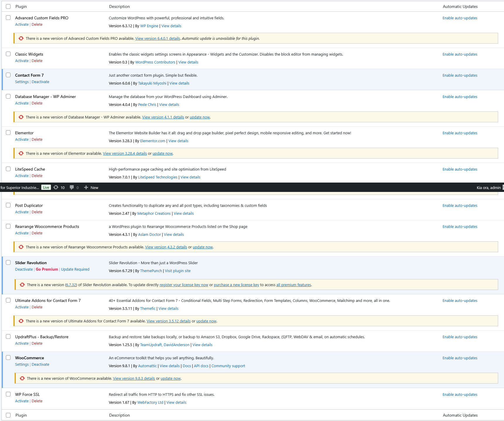Click Update Required under Slider Revolution
Viewport: 504px width, 421px height.
pyautogui.click(x=75, y=269)
